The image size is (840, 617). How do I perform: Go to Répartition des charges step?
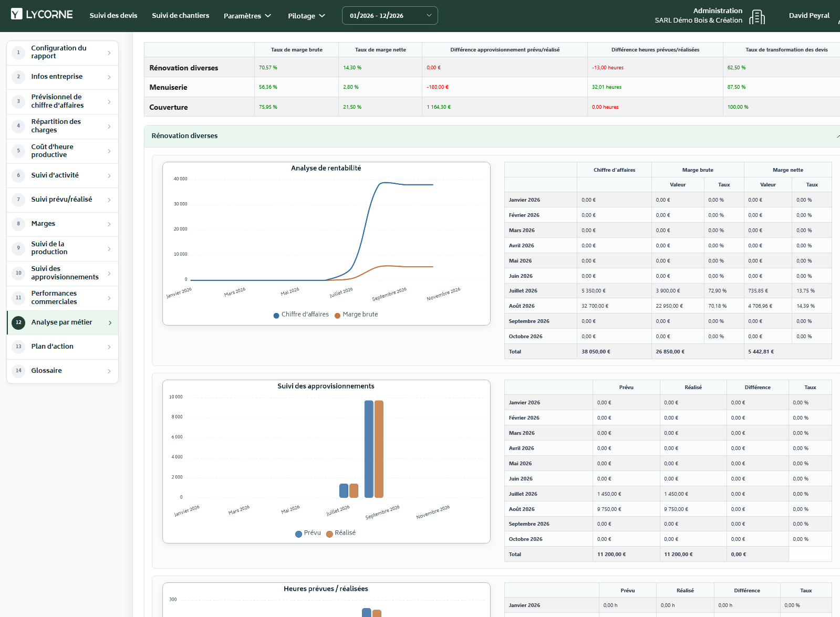63,126
